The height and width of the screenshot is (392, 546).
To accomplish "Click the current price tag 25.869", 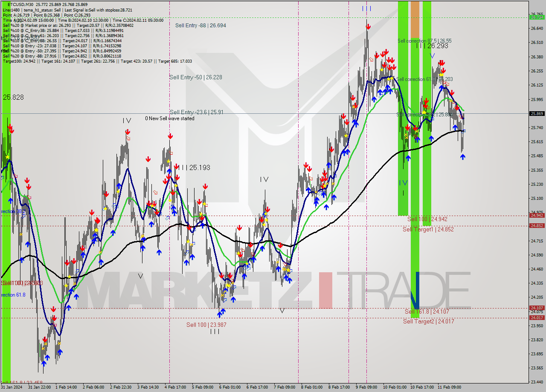I will point(537,114).
